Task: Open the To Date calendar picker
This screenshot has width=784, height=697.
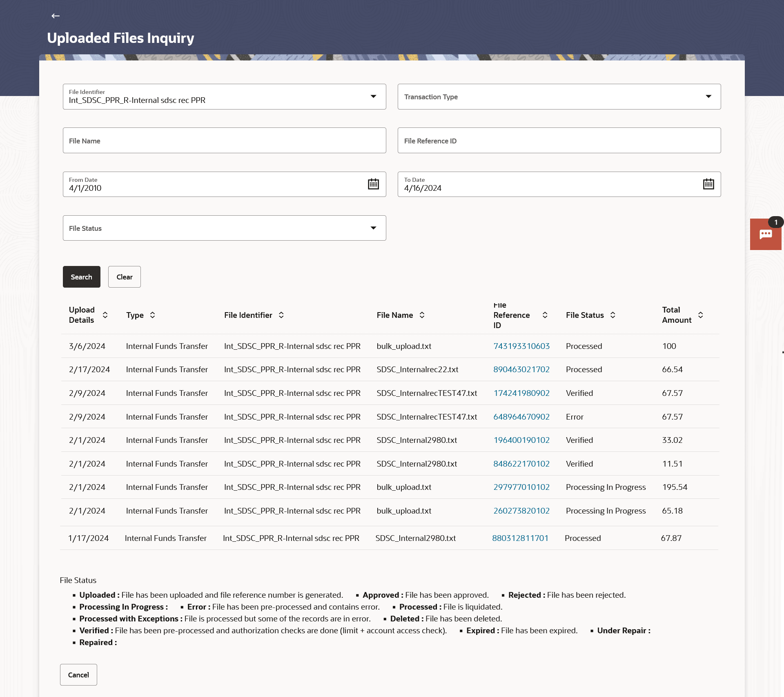Action: pyautogui.click(x=708, y=184)
